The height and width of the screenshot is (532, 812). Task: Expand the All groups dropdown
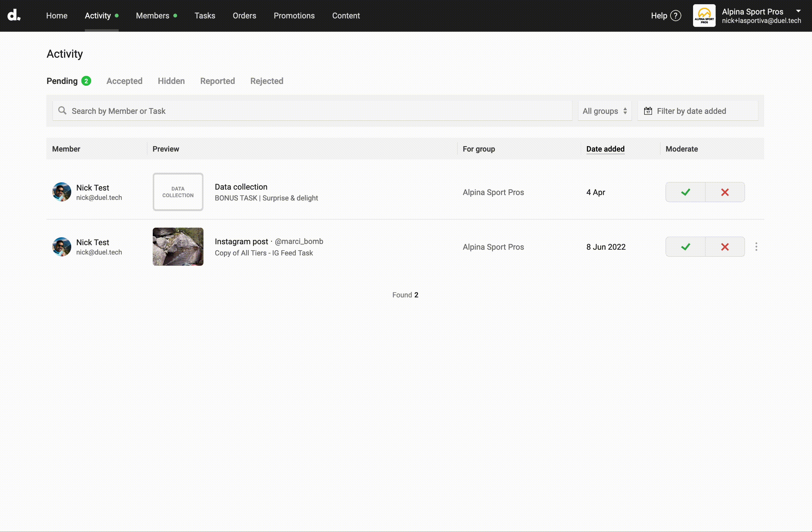604,111
